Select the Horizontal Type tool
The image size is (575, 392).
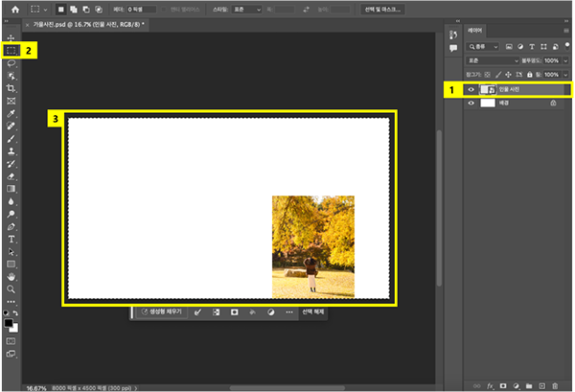coord(11,239)
